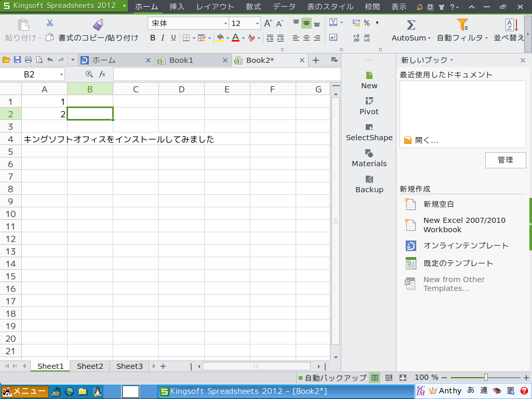Click the decrease indent icon
Image resolution: width=532 pixels, height=399 pixels.
[x=270, y=38]
